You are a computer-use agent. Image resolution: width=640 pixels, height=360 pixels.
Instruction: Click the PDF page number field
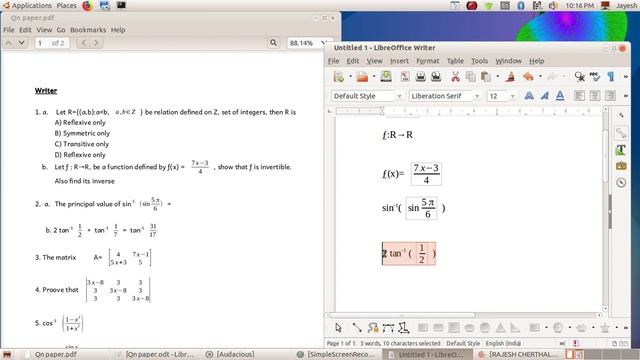point(52,43)
